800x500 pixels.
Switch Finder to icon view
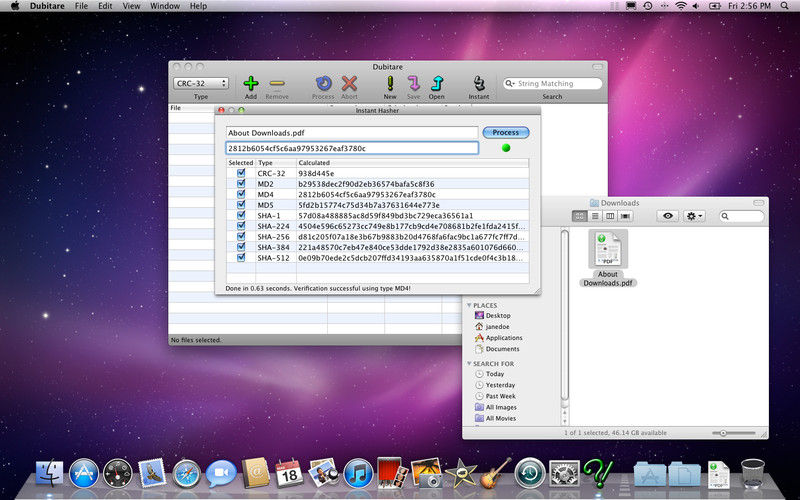[x=580, y=216]
